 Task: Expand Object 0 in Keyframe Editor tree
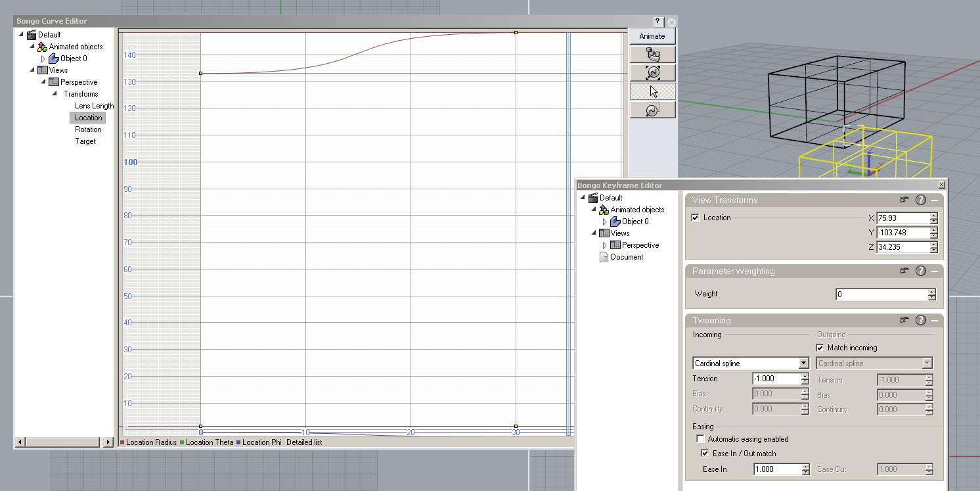tap(605, 222)
